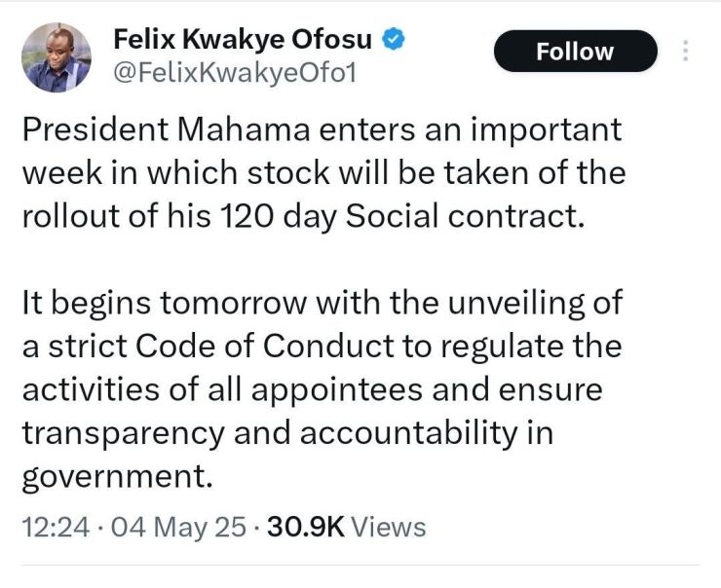Click the blue verified badge
Image resolution: width=721 pixels, height=588 pixels.
[x=394, y=39]
